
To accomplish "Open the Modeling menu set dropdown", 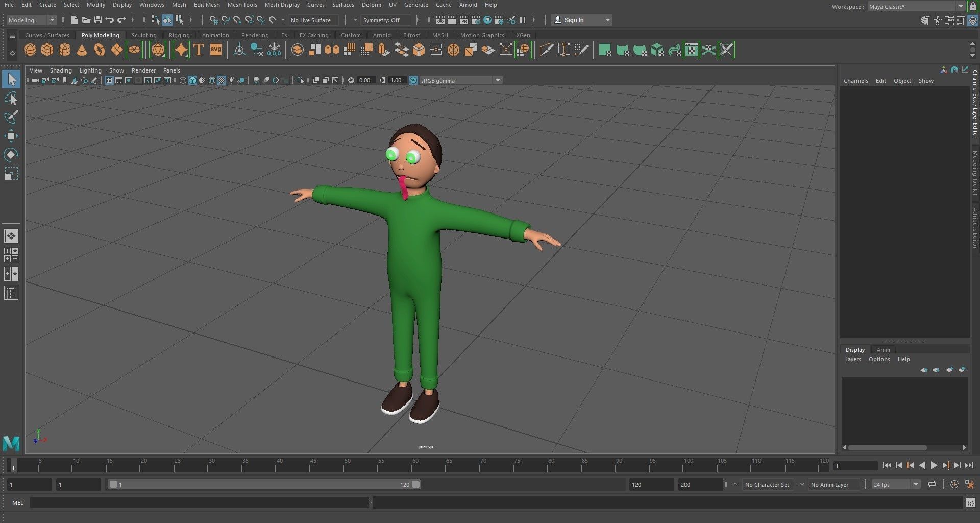I will tap(31, 20).
